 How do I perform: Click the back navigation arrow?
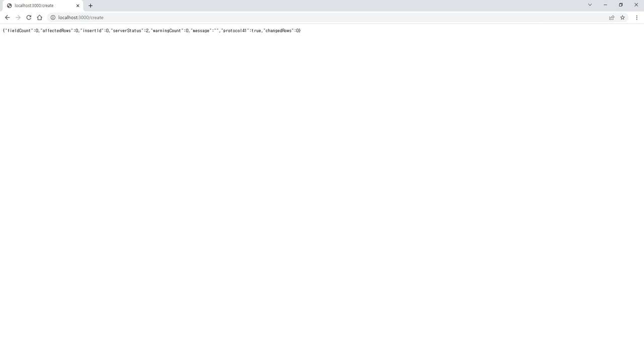point(7,17)
